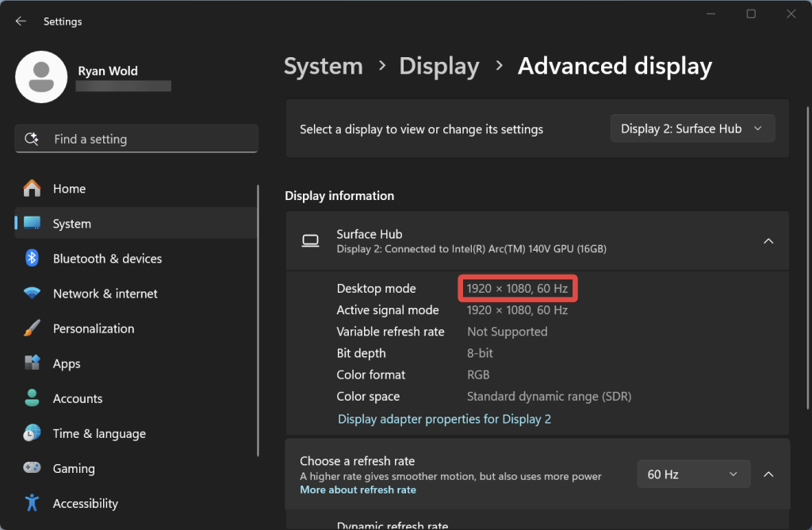
Task: Open Time & language settings
Action: pos(136,433)
